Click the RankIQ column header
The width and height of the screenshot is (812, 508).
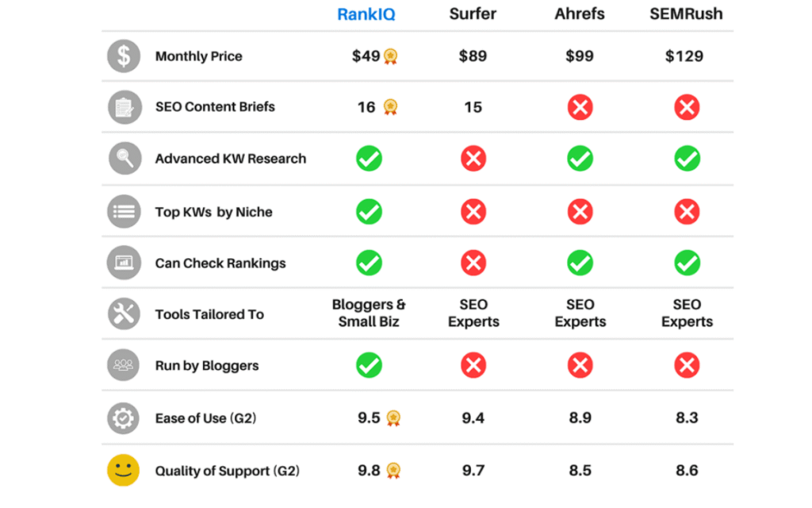(x=366, y=14)
